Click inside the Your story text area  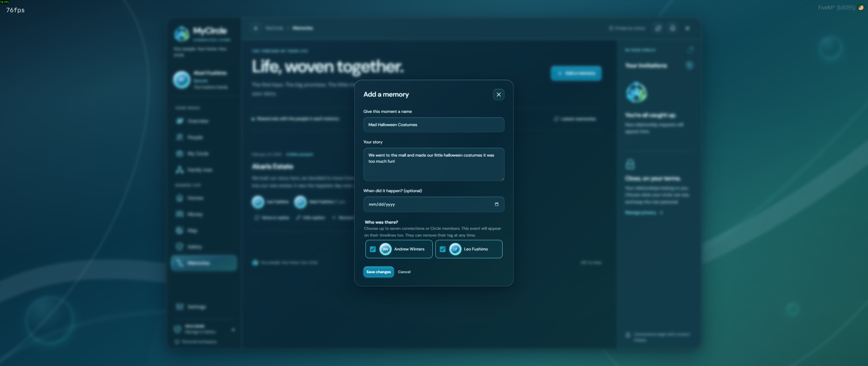tap(434, 164)
